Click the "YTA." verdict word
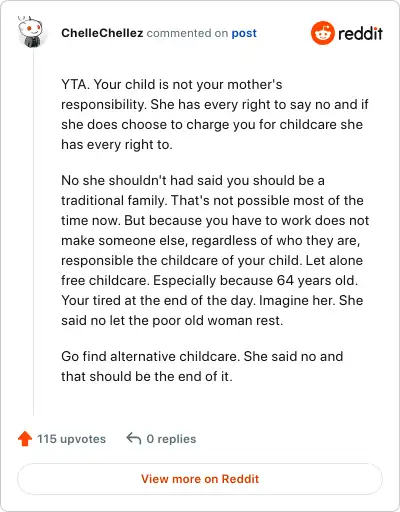Screen dimensions: 400x512 75,84
